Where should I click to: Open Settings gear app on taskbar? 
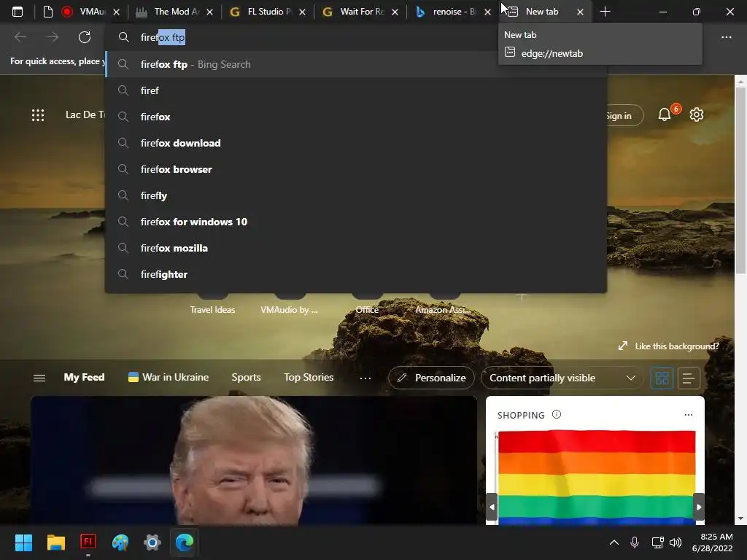pos(152,542)
